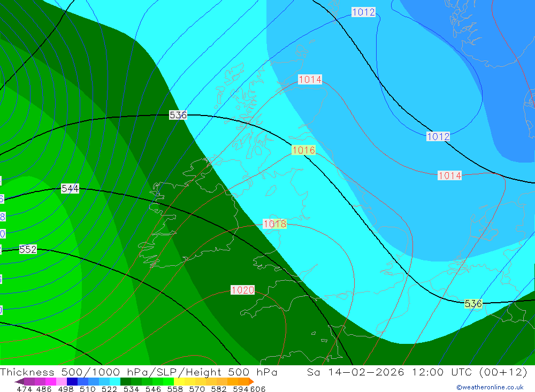
Task: Click the 510 legend value
Action: pos(87,389)
